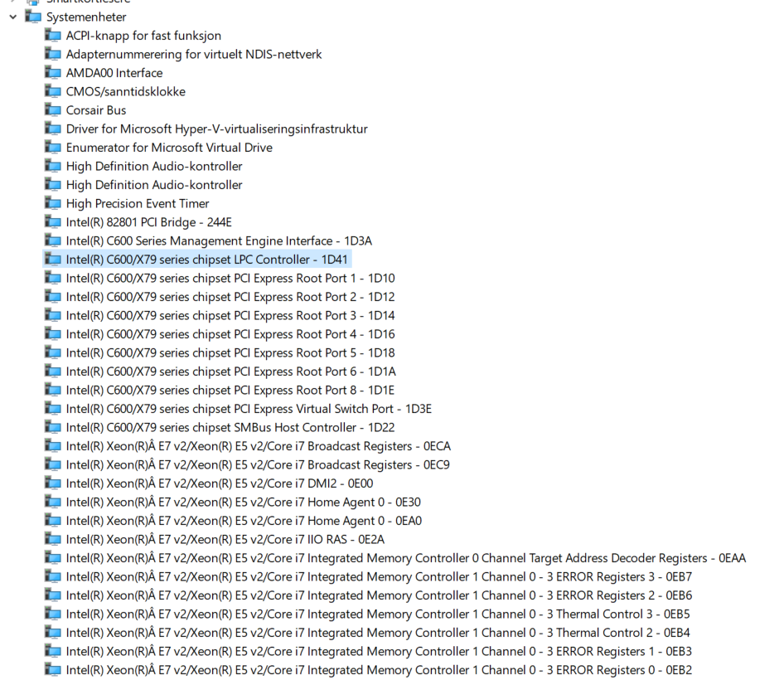The image size is (784, 680).
Task: Select PCI Express Root Port 8 - 1D1E
Action: (230, 390)
